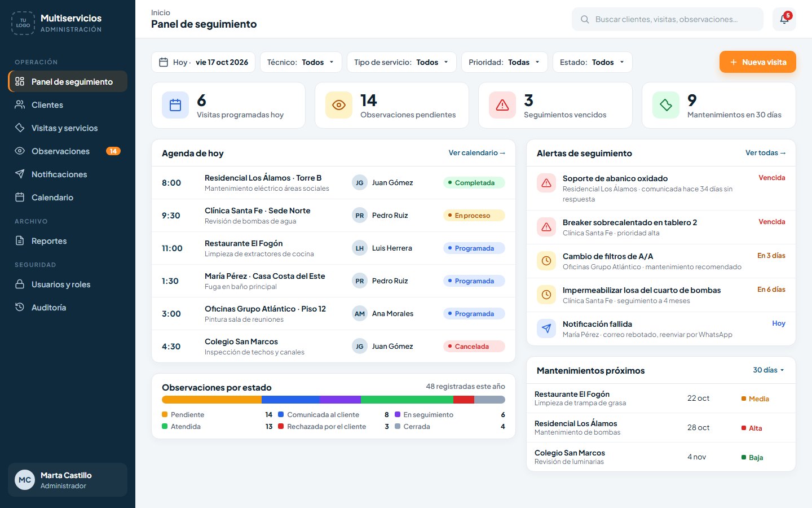The image size is (812, 508).
Task: Click the clock icon for Impermeabilizar losa
Action: tap(546, 295)
